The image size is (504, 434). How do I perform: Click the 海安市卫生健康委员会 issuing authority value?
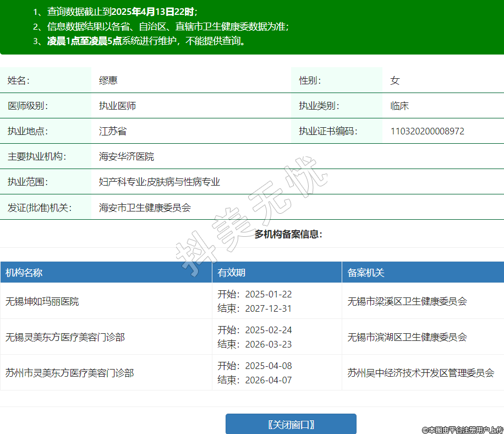pyautogui.click(x=145, y=208)
